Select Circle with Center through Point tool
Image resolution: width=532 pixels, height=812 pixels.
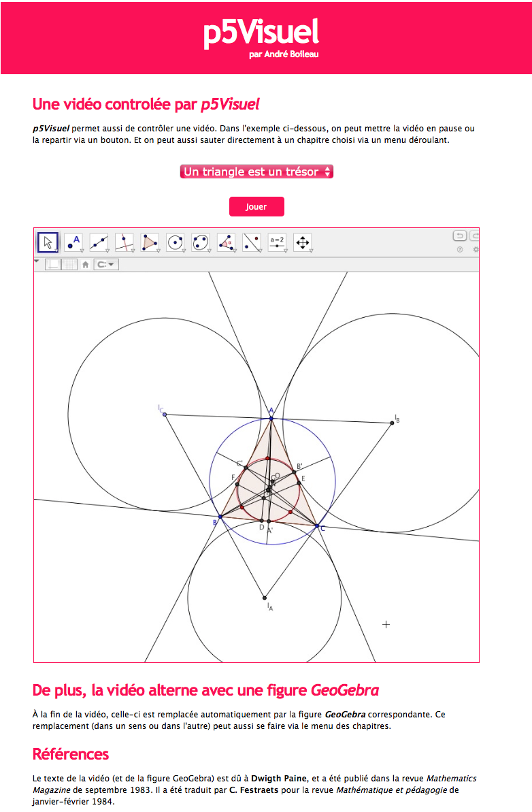click(x=176, y=242)
